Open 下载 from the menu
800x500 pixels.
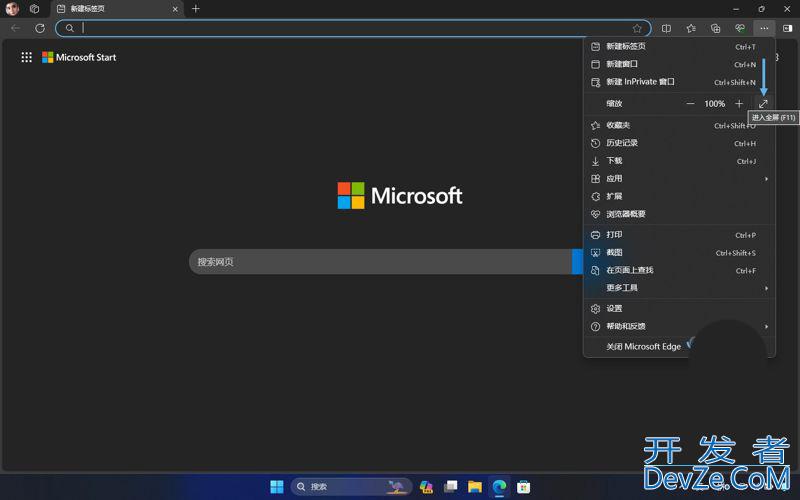point(679,161)
